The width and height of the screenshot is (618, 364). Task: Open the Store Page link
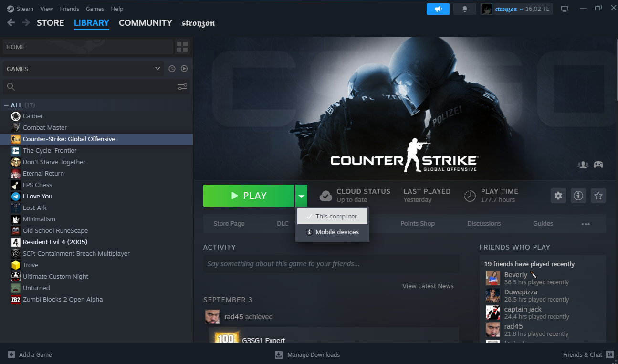pos(229,223)
